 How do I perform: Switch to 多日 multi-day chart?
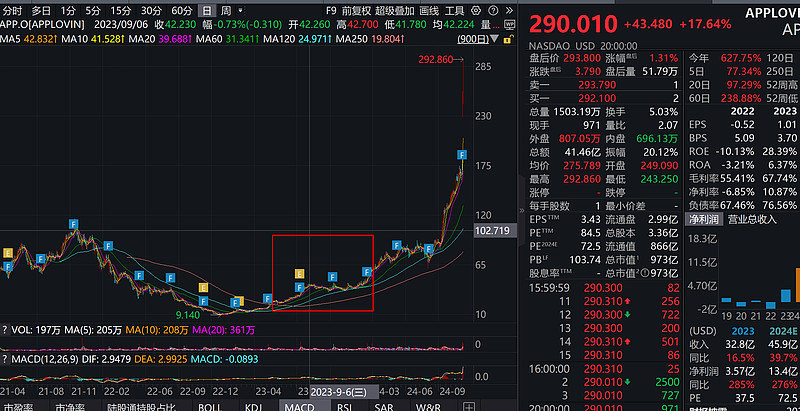(x=41, y=10)
